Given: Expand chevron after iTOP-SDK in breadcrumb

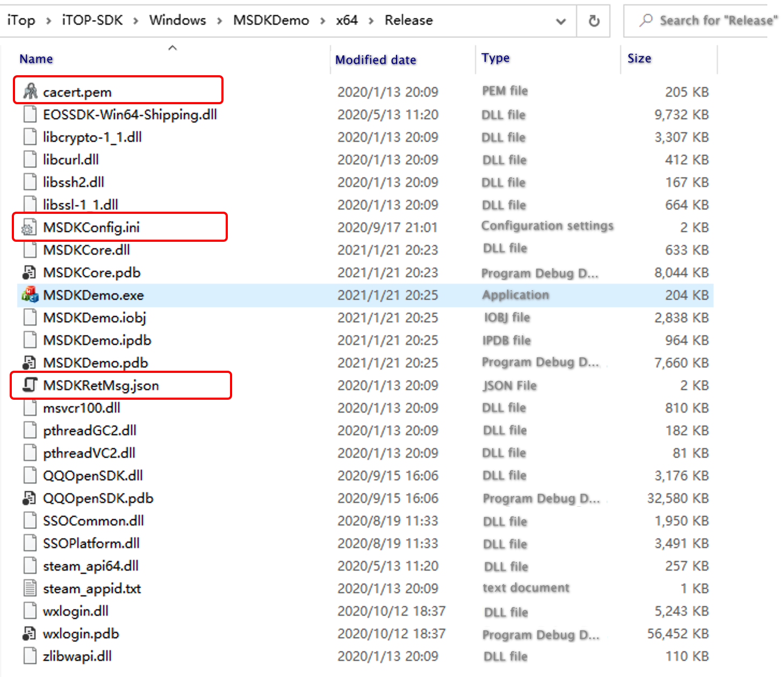Looking at the screenshot, I should (136, 21).
